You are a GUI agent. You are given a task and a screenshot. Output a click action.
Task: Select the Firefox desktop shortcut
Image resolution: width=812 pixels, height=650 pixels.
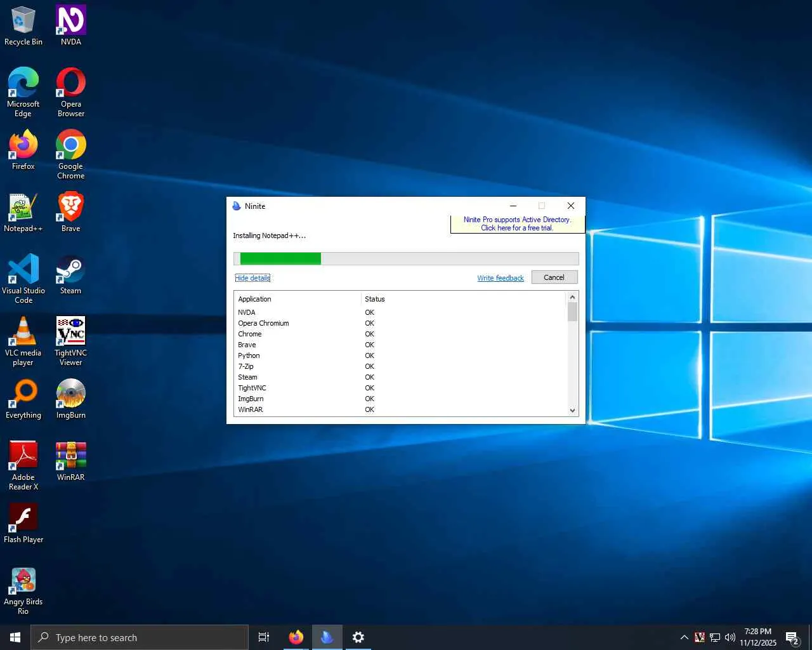coord(23,150)
